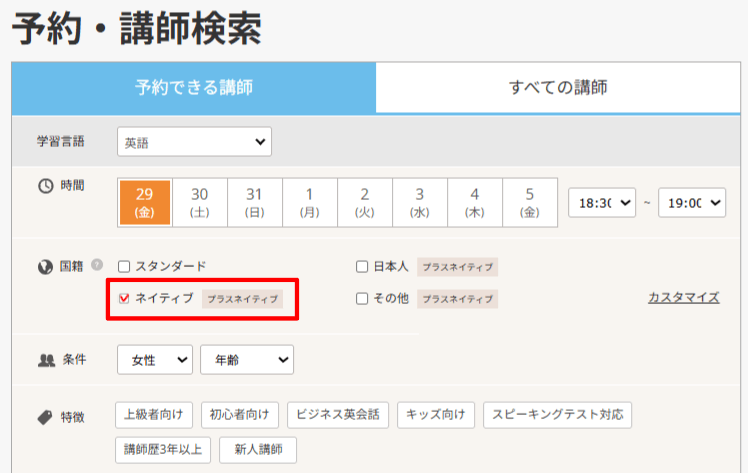Select the 予約できる講師 tab
This screenshot has height=473, width=748.
tap(194, 87)
